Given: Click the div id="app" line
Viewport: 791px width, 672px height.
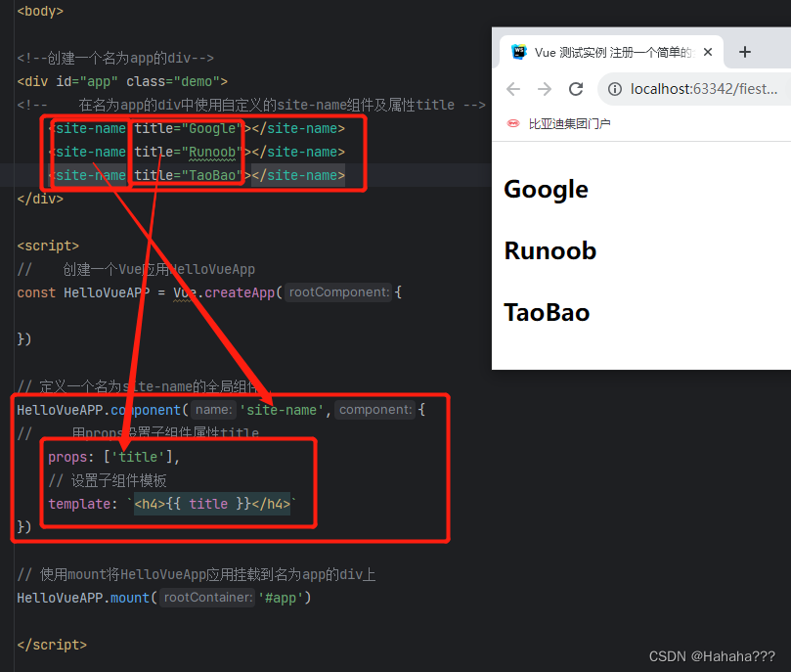Looking at the screenshot, I should tap(122, 82).
